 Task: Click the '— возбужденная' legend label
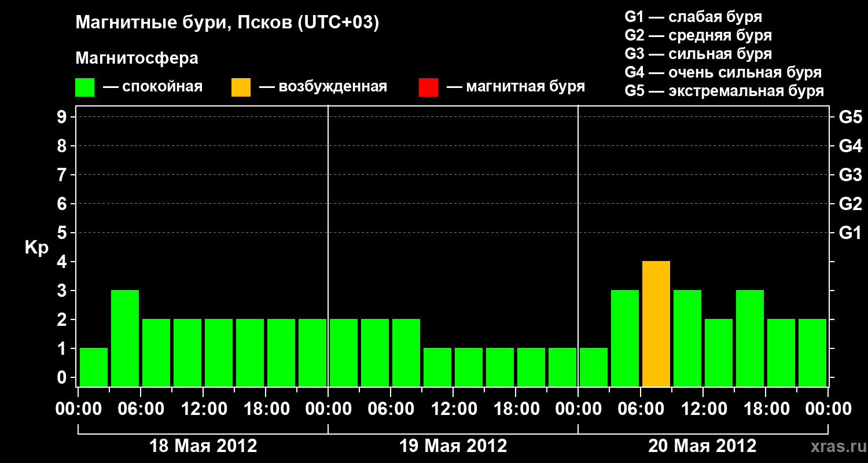pyautogui.click(x=323, y=87)
